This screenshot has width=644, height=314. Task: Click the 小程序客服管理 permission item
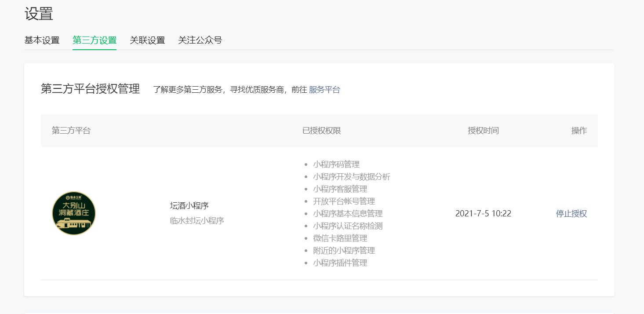[340, 189]
